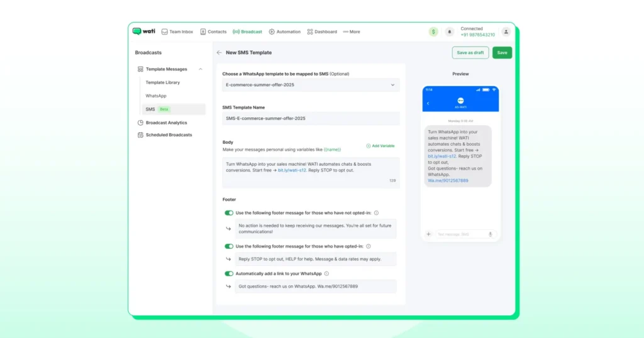644x338 pixels.
Task: Go to Contacts in top navigation
Action: (x=213, y=31)
